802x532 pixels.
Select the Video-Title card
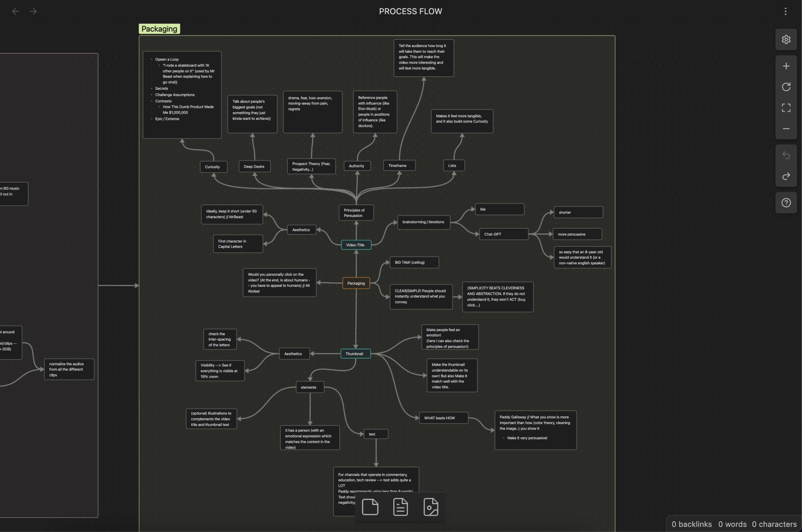pyautogui.click(x=356, y=245)
